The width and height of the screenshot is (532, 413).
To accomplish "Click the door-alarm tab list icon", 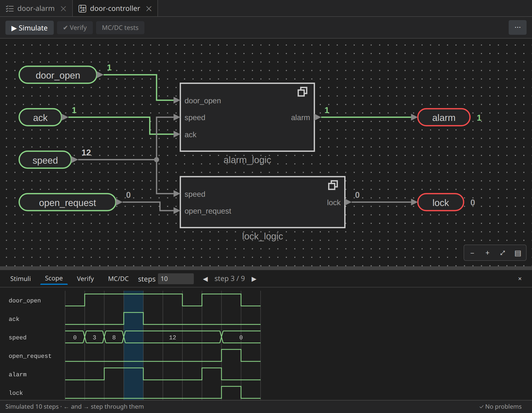I will click(x=10, y=9).
